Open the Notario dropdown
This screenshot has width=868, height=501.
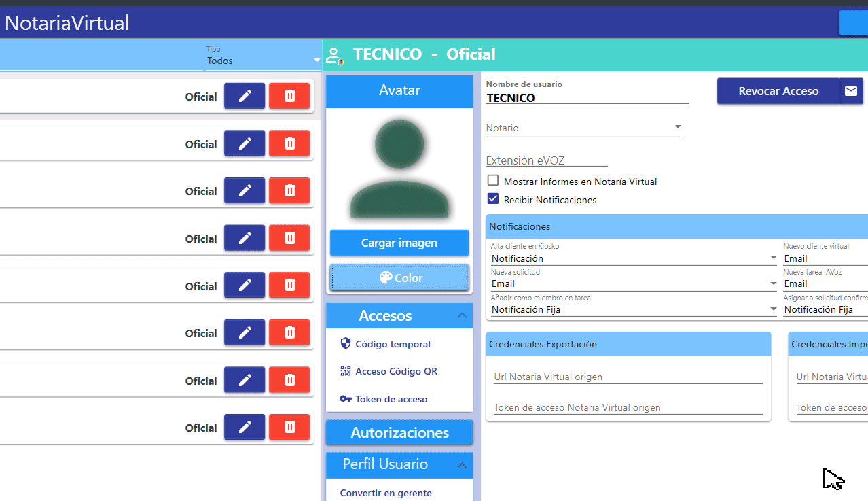pos(583,128)
